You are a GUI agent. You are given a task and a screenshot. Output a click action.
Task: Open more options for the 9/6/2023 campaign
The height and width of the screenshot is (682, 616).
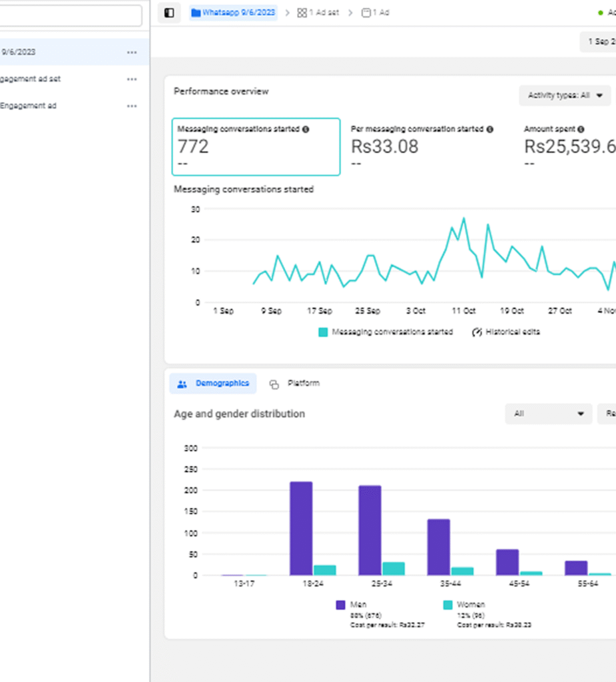pos(132,53)
